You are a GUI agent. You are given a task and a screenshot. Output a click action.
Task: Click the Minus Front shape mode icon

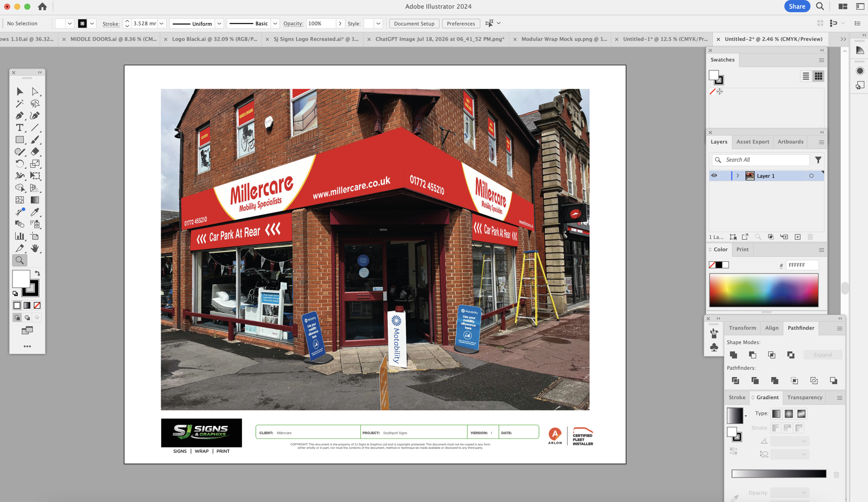(752, 355)
